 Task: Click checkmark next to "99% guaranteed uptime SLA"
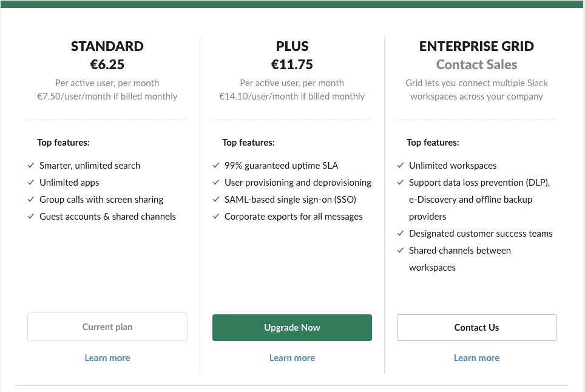[215, 165]
